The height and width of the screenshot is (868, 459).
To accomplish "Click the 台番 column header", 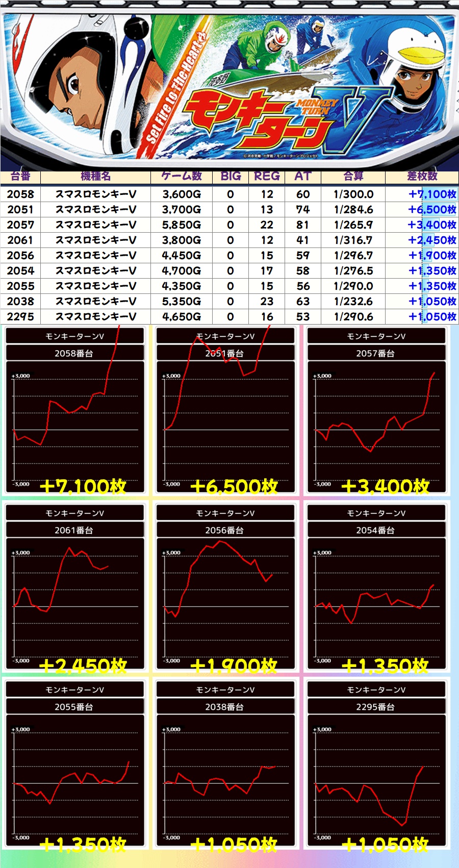I will point(20,177).
